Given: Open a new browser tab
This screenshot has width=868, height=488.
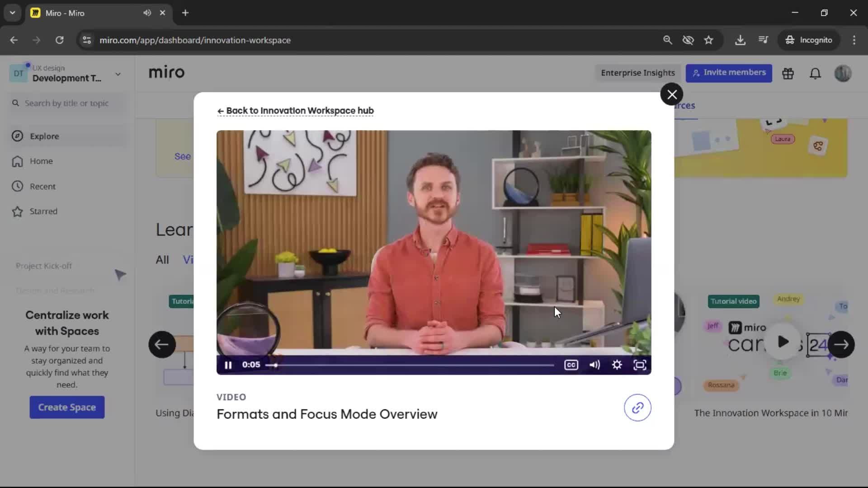Looking at the screenshot, I should point(185,13).
